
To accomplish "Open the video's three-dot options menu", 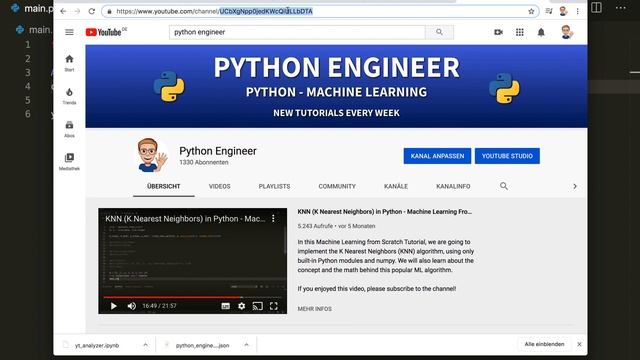I will pyautogui.click(x=273, y=218).
